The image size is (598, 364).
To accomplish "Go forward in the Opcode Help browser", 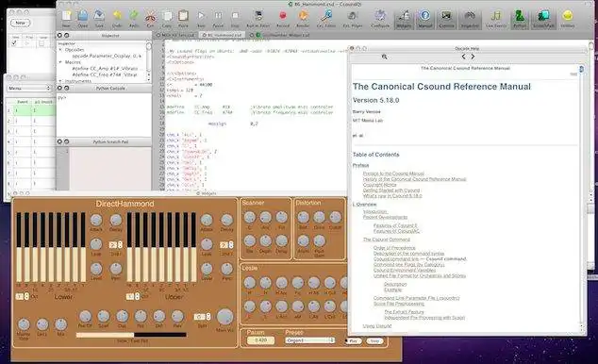I will point(473,57).
